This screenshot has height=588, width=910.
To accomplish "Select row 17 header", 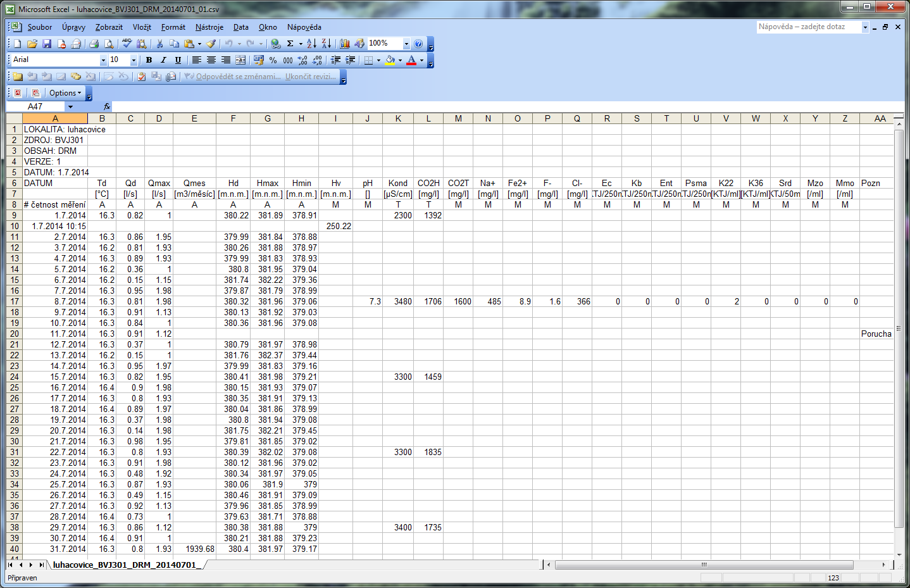I will [14, 301].
